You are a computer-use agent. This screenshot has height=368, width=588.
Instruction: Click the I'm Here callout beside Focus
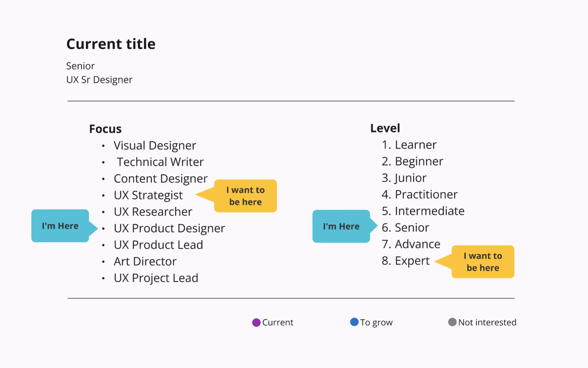click(60, 226)
